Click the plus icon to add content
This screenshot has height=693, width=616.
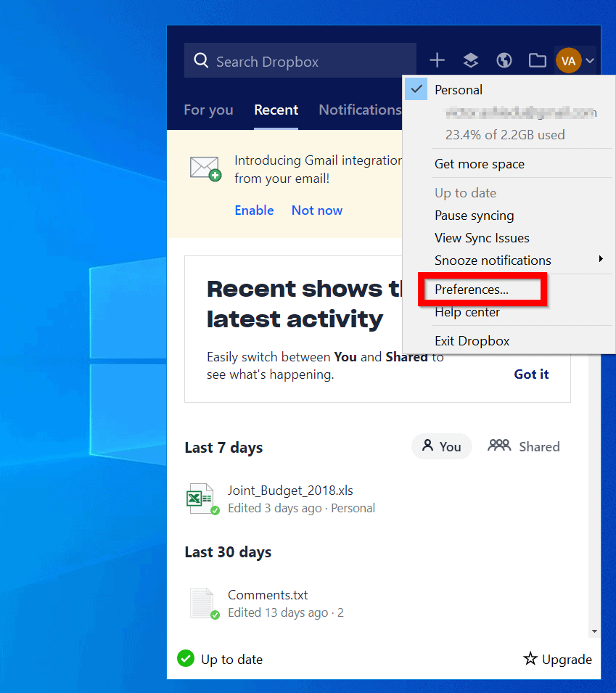[x=437, y=60]
